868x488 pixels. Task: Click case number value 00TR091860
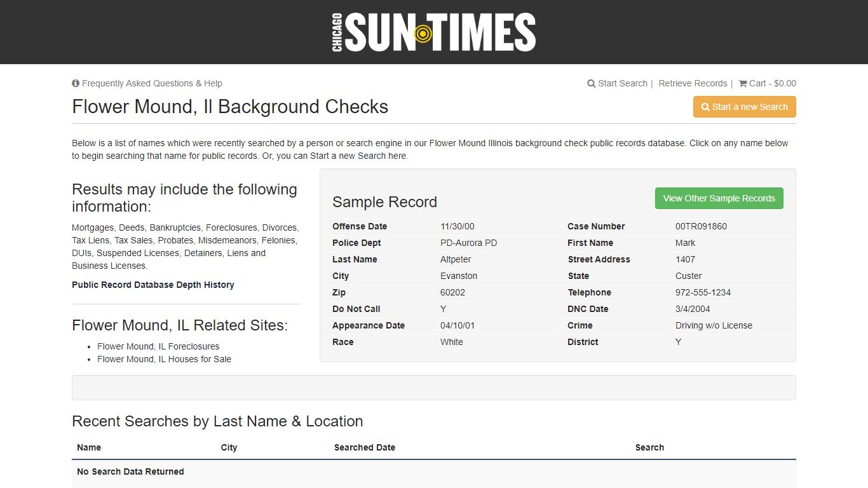(701, 226)
